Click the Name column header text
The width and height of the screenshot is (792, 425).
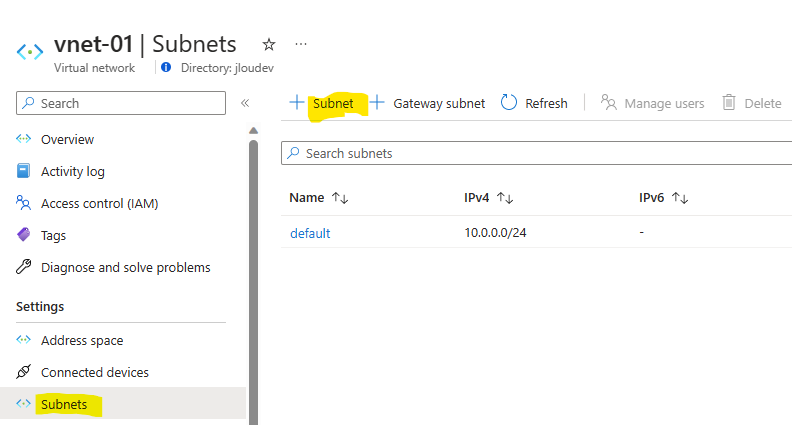point(307,198)
